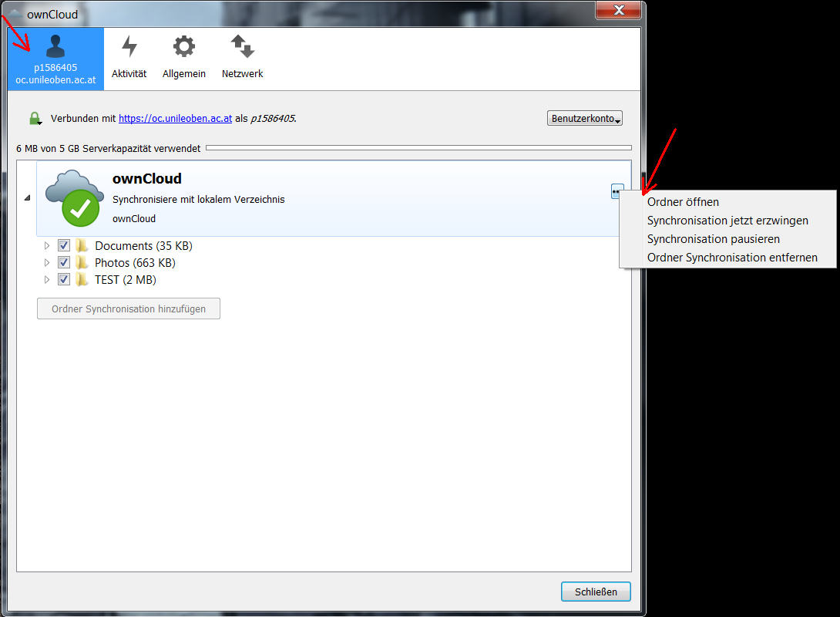Image resolution: width=840 pixels, height=617 pixels.
Task: Click the Schließen button
Action: 596,592
